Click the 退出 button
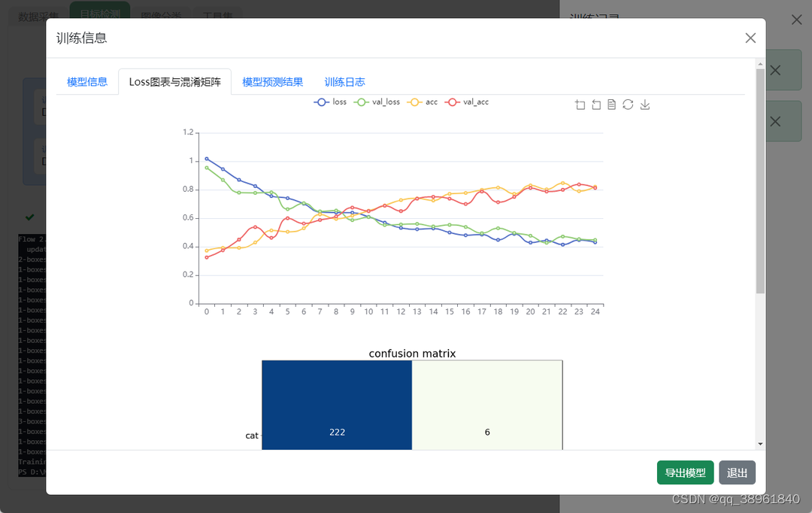The height and width of the screenshot is (513, 812). coord(737,472)
